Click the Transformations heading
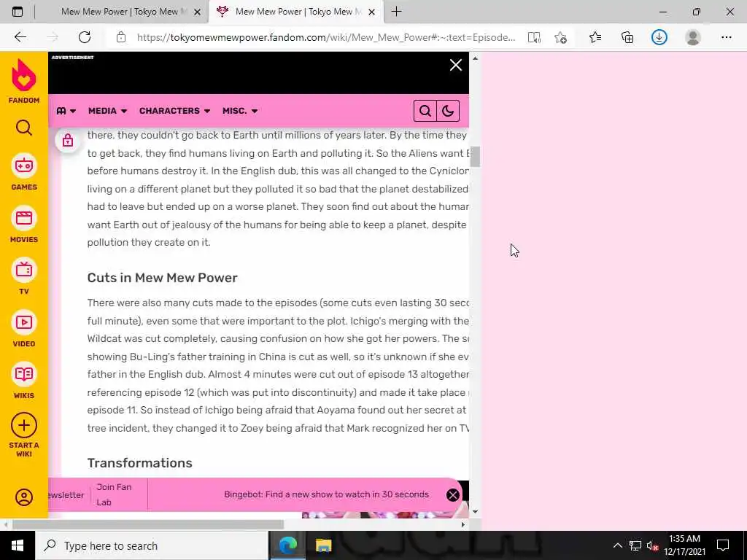This screenshot has height=560, width=747. coord(139,463)
